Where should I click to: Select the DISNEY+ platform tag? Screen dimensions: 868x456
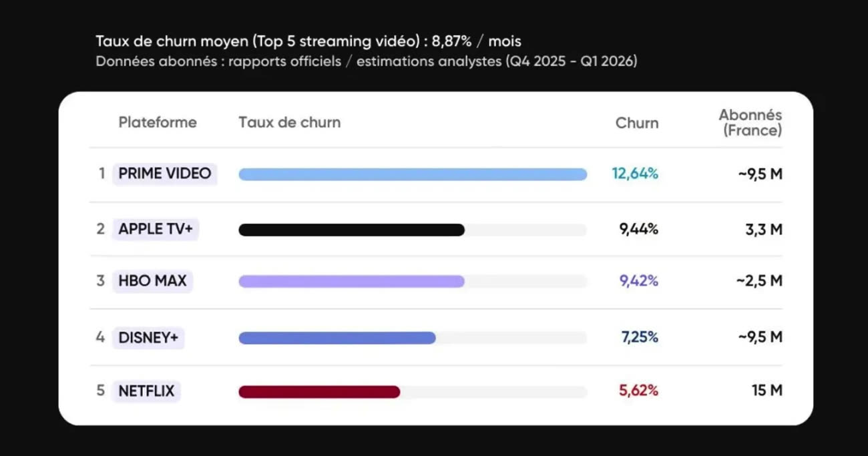pyautogui.click(x=148, y=338)
